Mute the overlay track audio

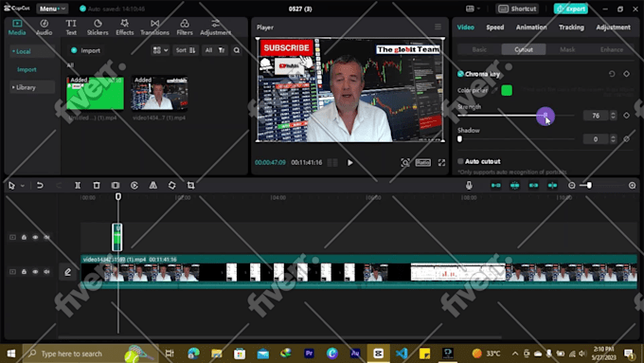[46, 237]
